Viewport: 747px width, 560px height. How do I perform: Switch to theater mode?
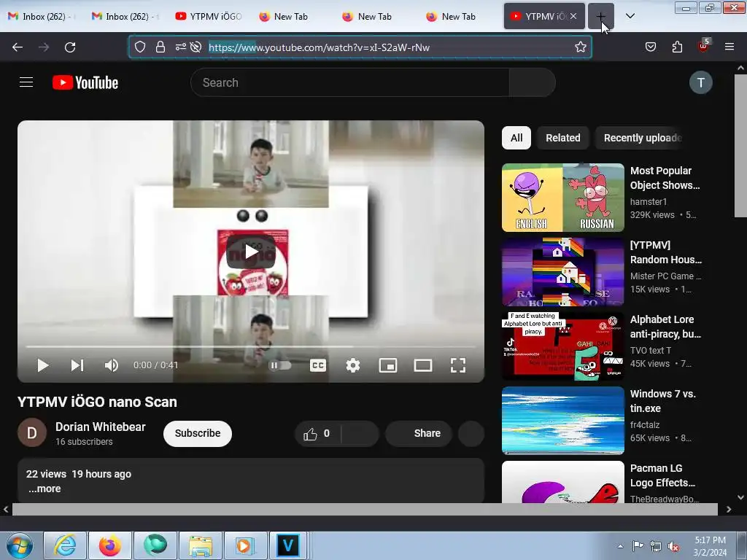[423, 365]
